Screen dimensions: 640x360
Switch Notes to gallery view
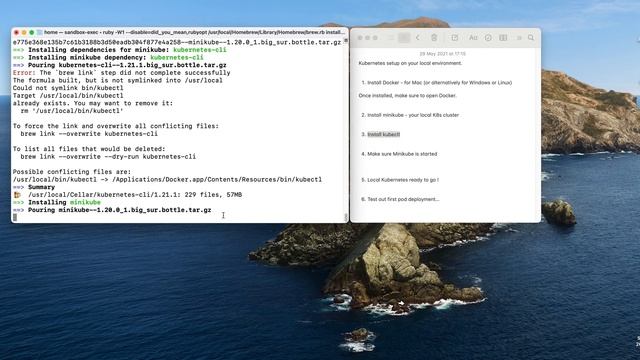[x=404, y=38]
